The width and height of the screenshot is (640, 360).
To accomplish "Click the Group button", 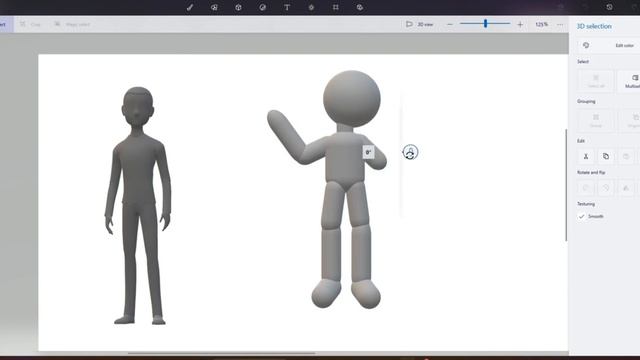I will click(596, 120).
